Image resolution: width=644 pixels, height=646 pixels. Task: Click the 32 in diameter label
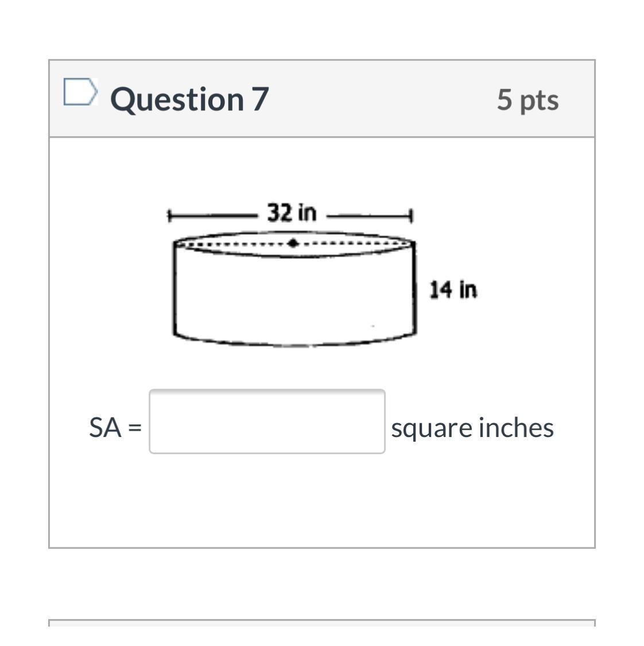click(292, 212)
